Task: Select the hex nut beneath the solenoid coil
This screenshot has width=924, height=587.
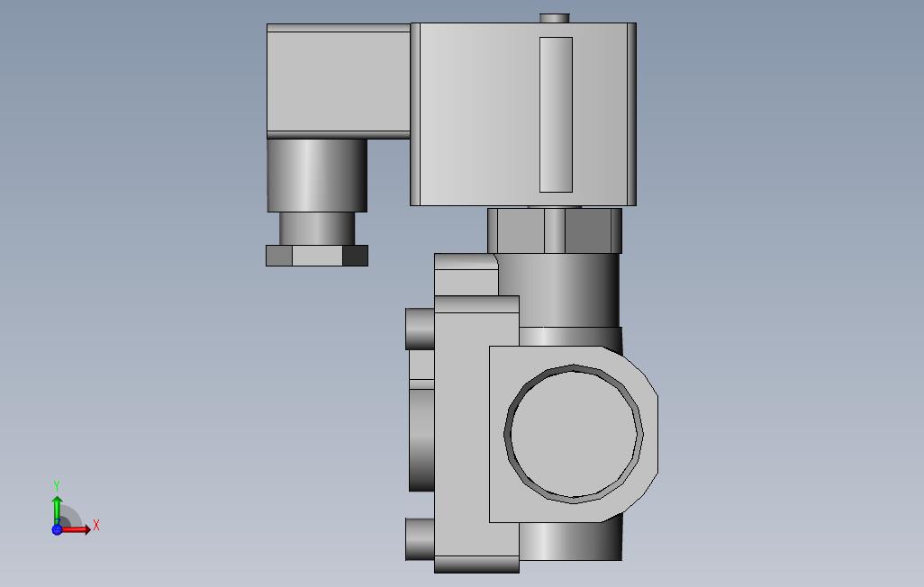Action: coord(555,230)
